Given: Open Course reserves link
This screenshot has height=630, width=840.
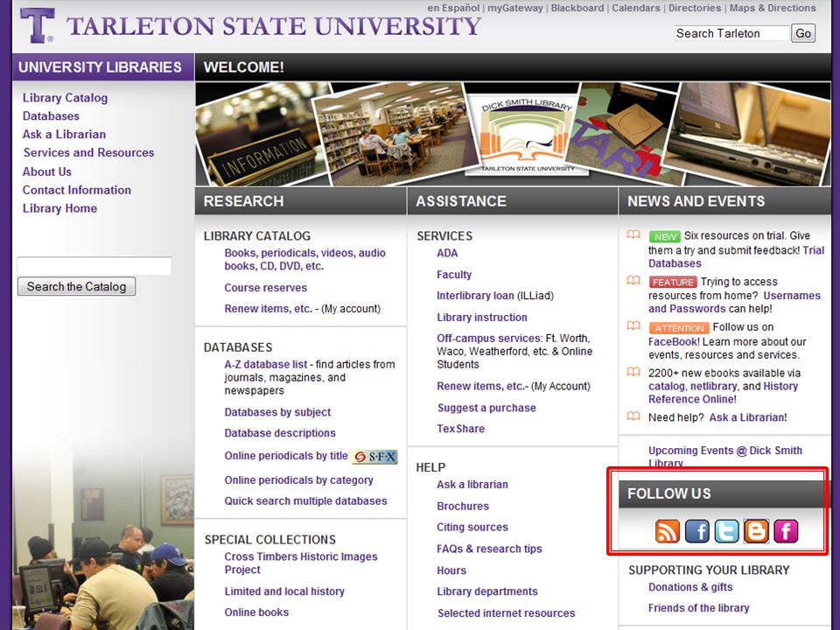Looking at the screenshot, I should 266,288.
